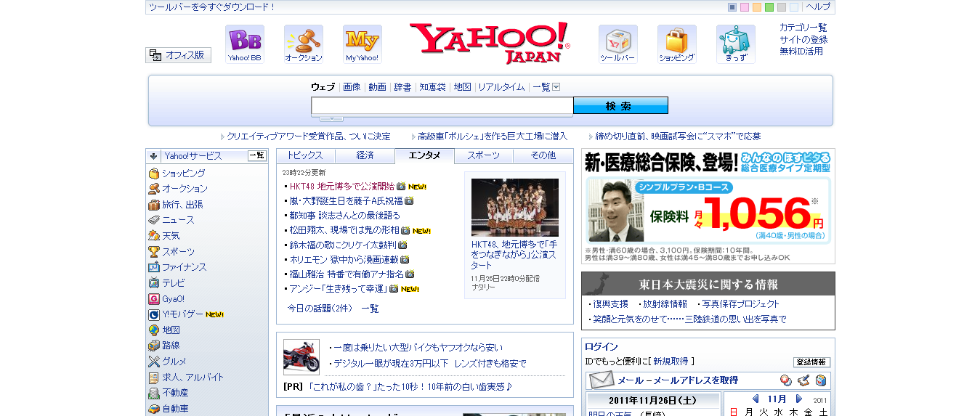
Task: Switch to the トピックス news tab
Action: tap(305, 155)
